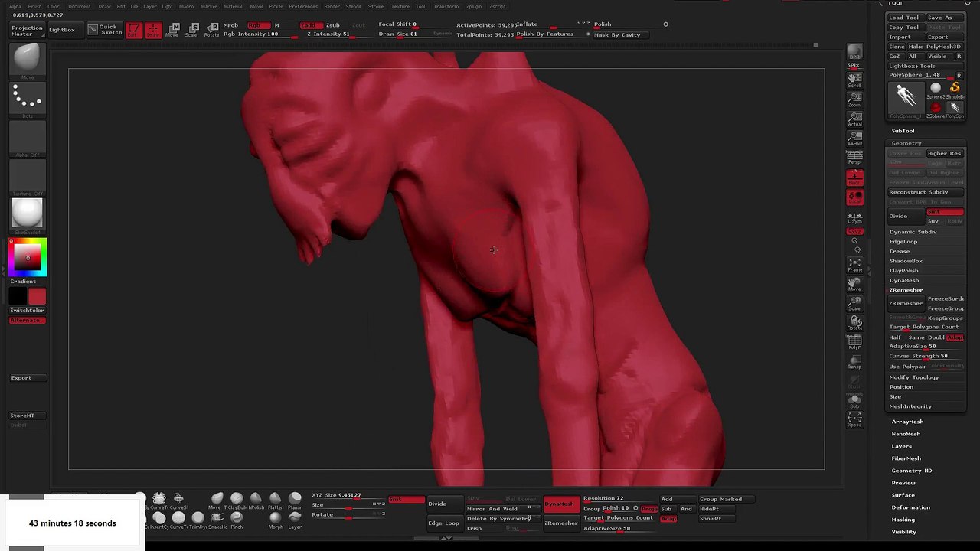Screen dimensions: 980x551
Task: Click the DynaMesh button in bottom shelf
Action: [x=560, y=504]
